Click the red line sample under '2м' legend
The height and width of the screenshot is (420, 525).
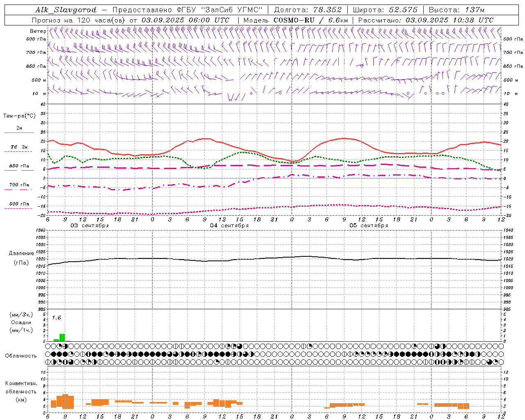(19, 133)
